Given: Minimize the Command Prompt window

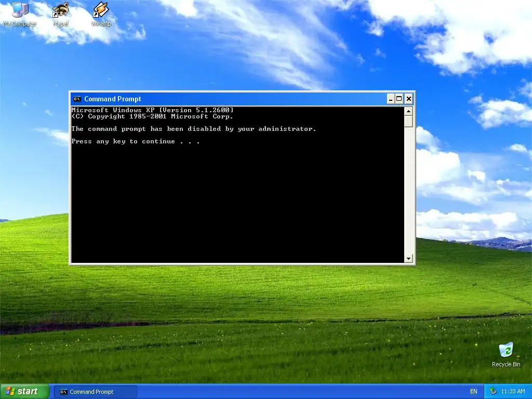Looking at the screenshot, I should (x=391, y=99).
